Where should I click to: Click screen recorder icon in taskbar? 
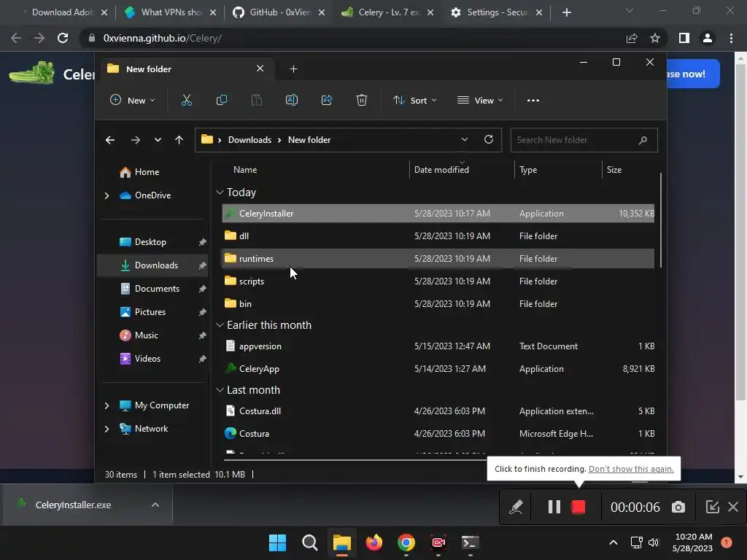click(438, 542)
